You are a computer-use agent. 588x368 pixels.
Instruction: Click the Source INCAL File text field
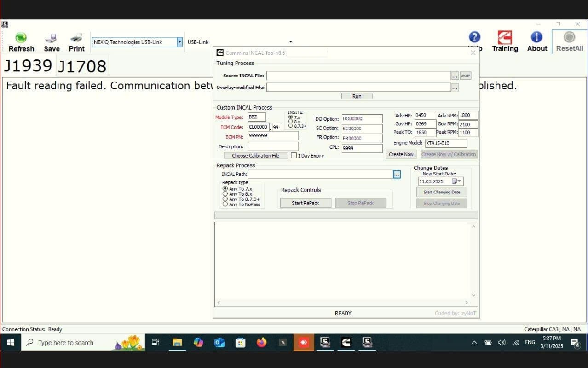tap(358, 76)
